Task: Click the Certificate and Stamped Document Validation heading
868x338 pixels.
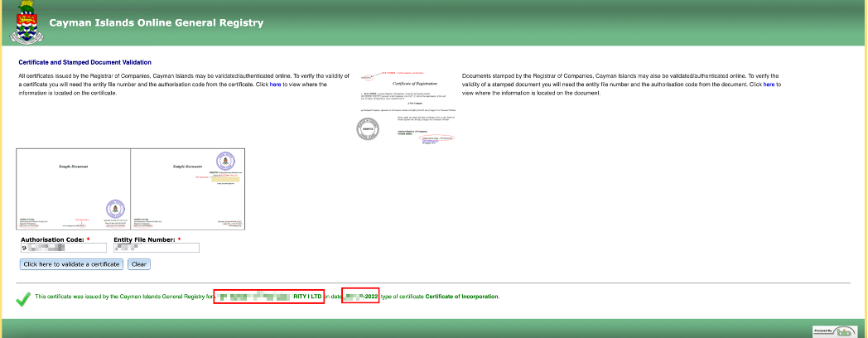Action: coord(84,62)
